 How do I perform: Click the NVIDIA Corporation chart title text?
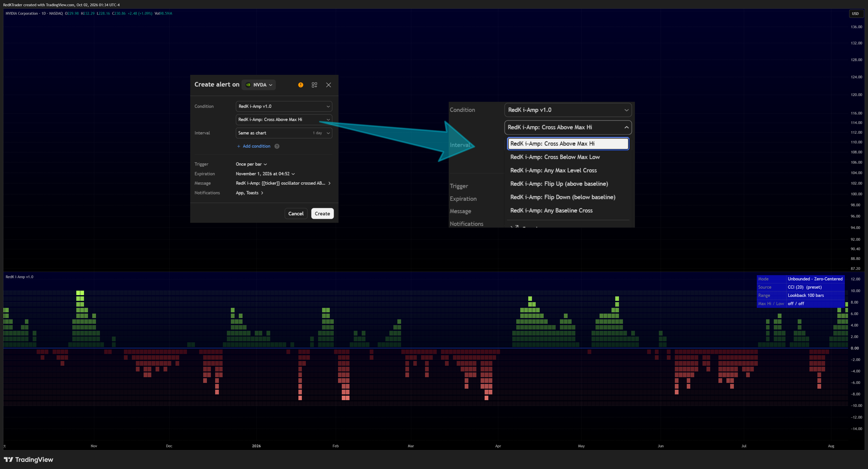[22, 13]
